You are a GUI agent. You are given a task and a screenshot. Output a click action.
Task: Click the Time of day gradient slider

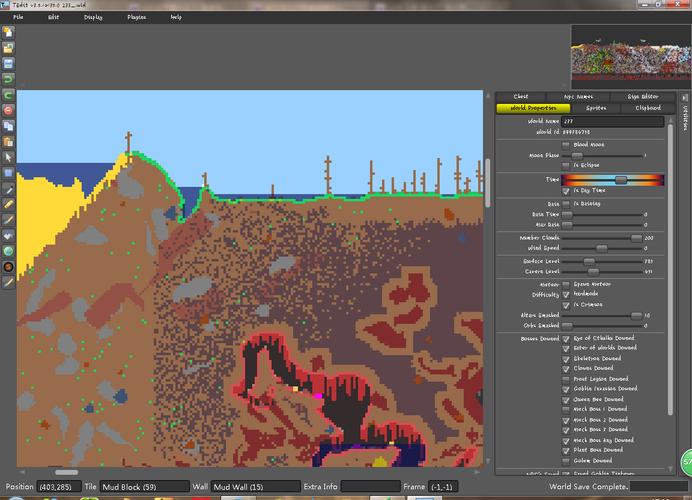[613, 180]
